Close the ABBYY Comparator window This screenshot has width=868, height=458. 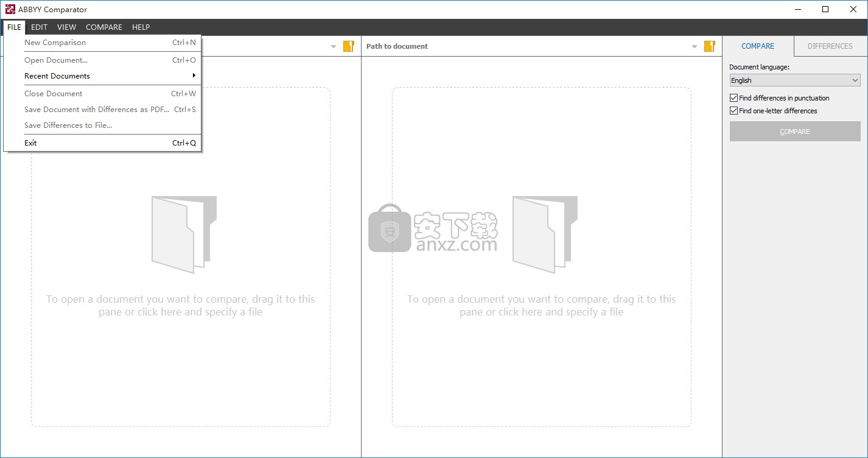pos(853,9)
